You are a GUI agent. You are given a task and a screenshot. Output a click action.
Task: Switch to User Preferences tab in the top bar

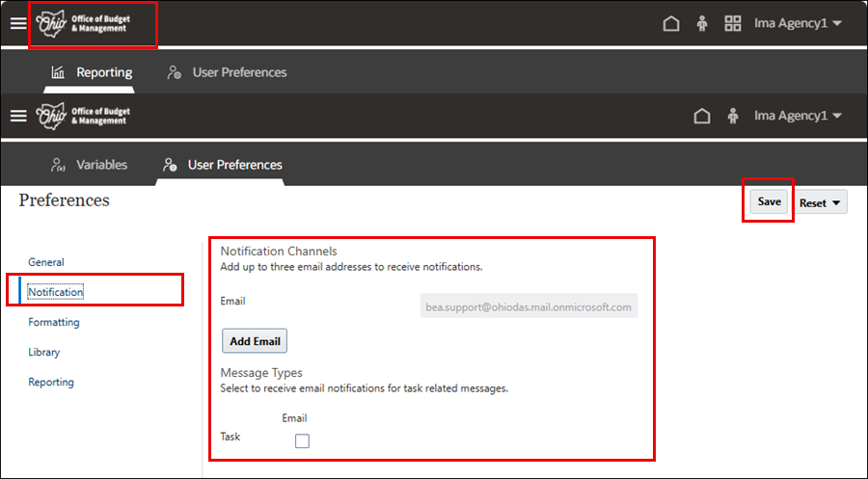(x=227, y=72)
